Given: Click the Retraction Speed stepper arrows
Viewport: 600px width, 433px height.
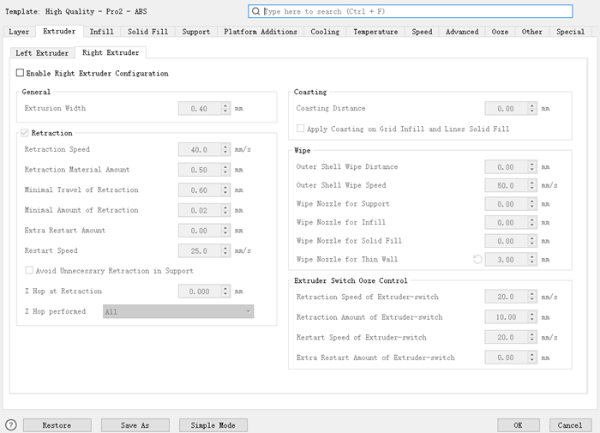Looking at the screenshot, I should [225, 149].
